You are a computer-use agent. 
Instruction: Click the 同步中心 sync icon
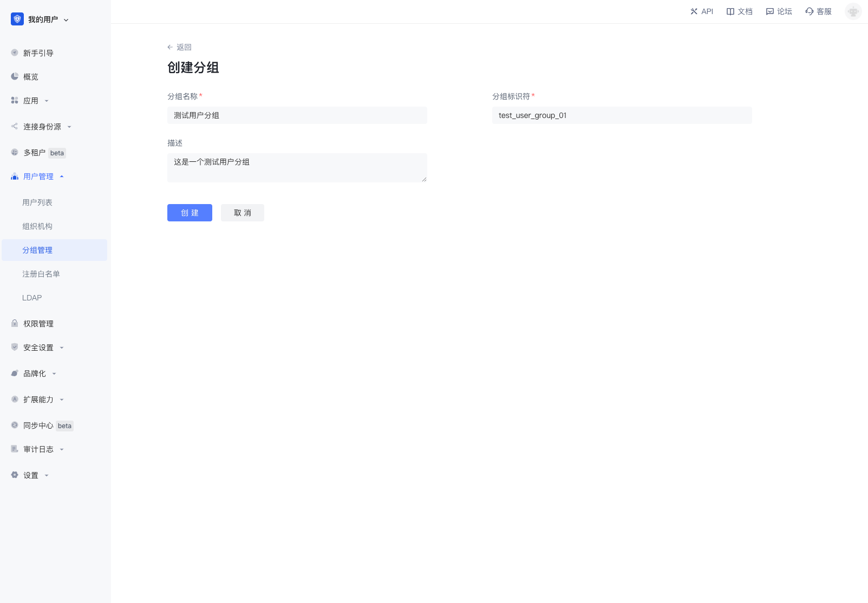[15, 425]
